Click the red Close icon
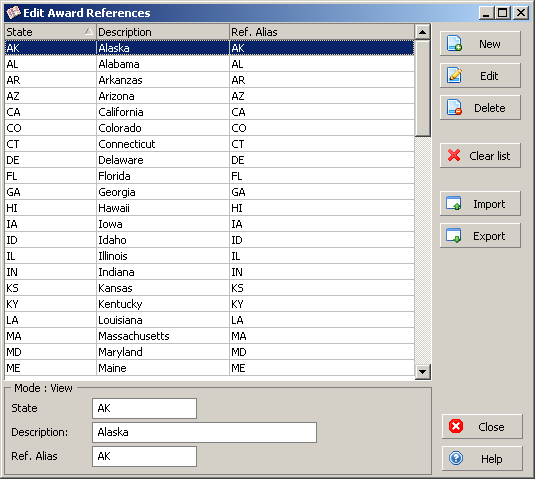Viewport: 535px width, 479px height. click(x=456, y=426)
